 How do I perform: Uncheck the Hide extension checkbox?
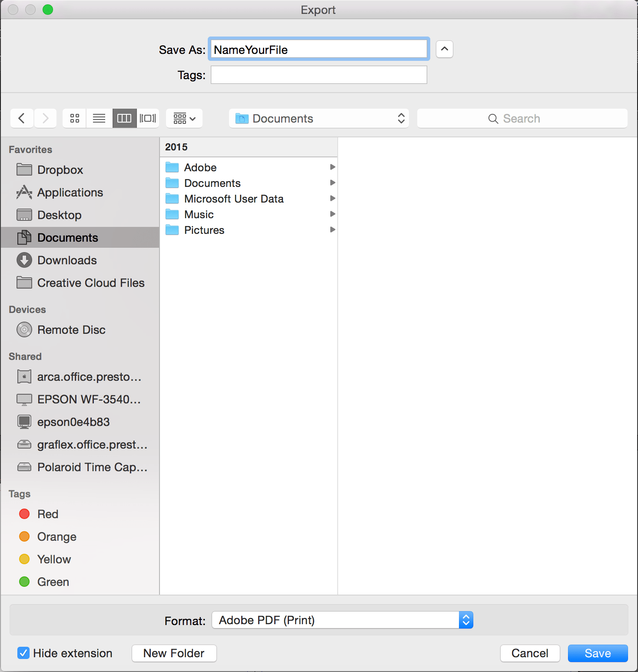tap(23, 653)
